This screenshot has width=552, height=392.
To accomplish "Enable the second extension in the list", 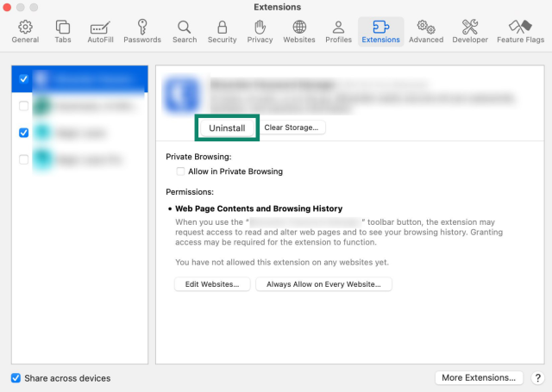I will click(23, 107).
